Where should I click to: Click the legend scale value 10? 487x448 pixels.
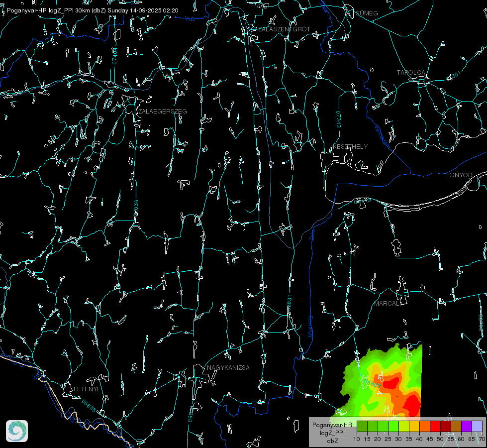click(x=357, y=440)
